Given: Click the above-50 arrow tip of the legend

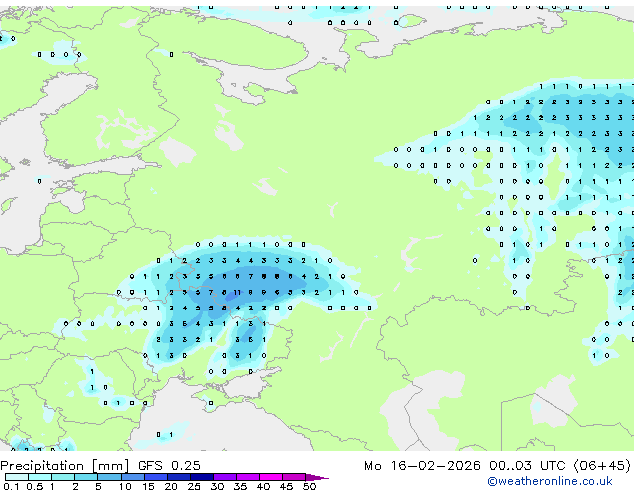Looking at the screenshot, I should [x=317, y=477].
